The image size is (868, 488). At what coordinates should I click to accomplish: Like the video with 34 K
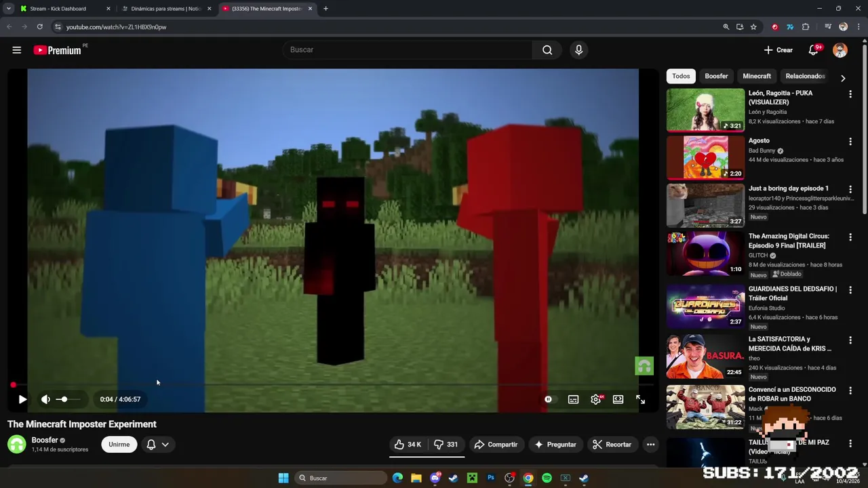(408, 445)
